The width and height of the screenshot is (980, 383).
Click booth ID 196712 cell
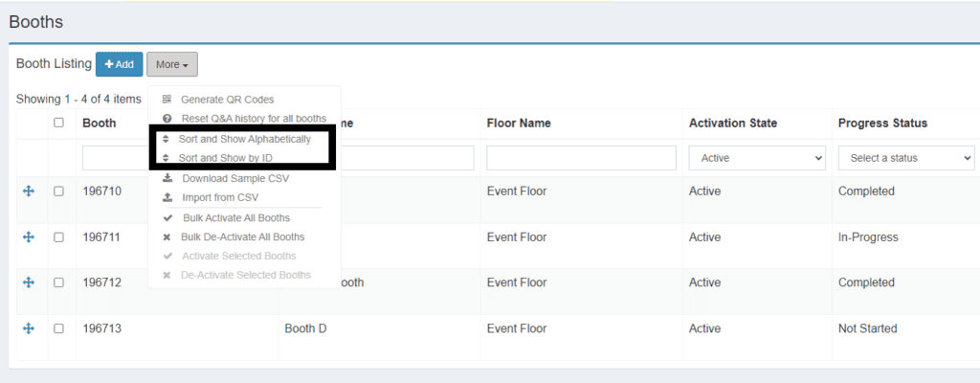point(101,282)
